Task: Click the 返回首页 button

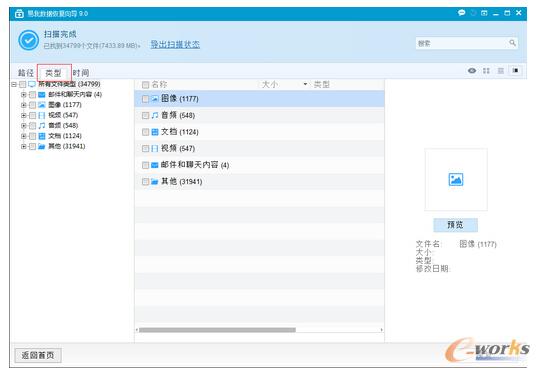Action: pos(38,355)
